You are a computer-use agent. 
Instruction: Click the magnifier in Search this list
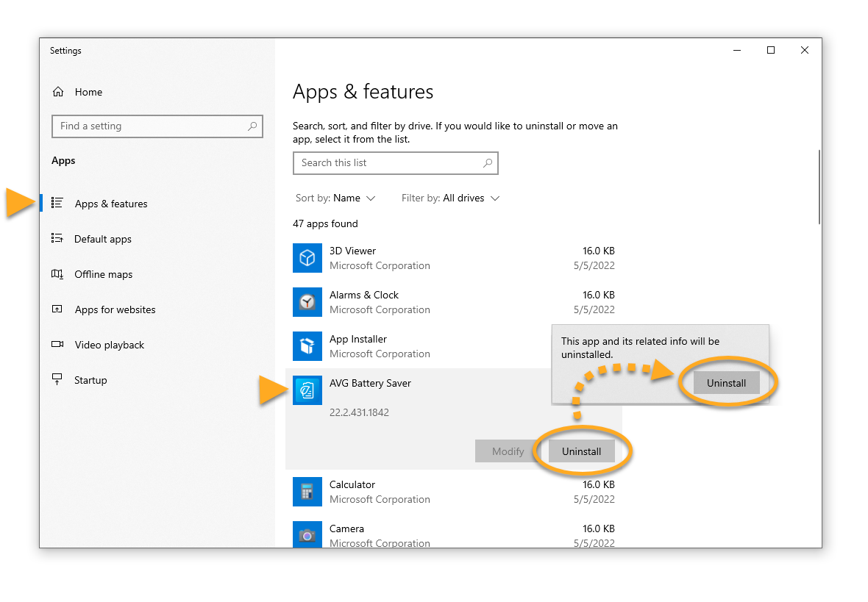coord(487,163)
